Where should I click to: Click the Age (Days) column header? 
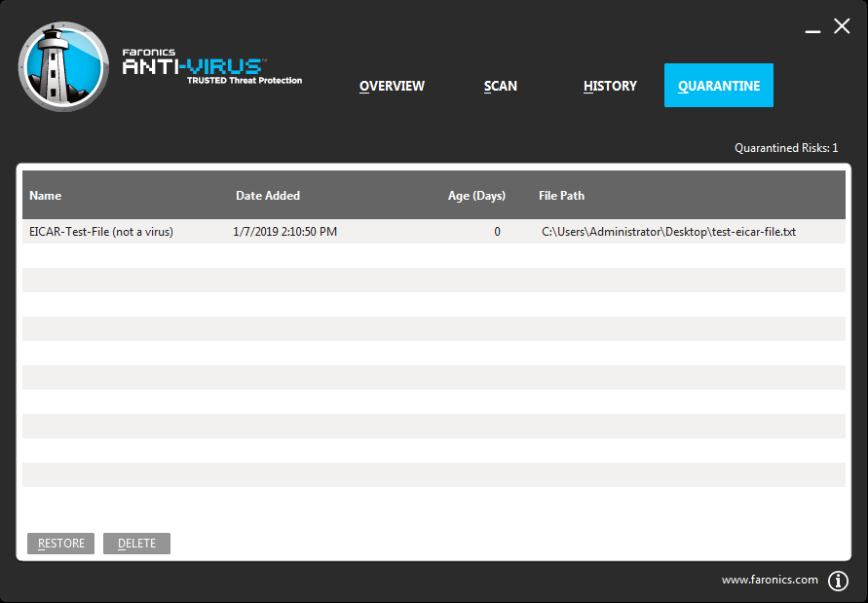click(476, 196)
